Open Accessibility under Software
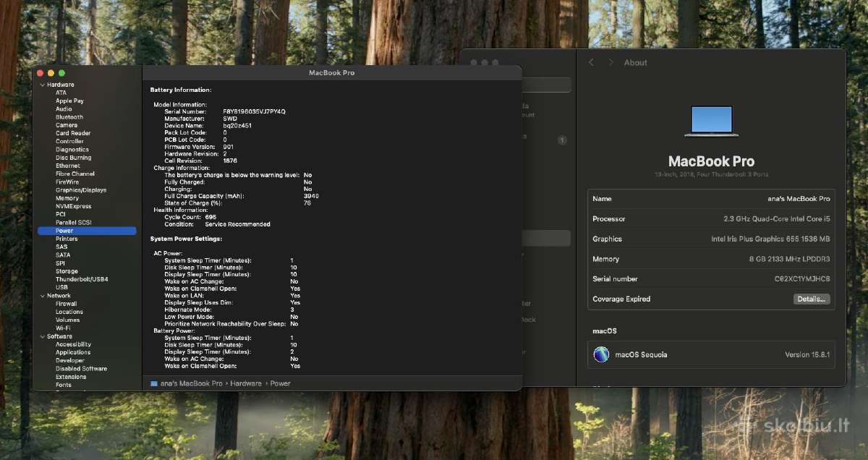 (x=73, y=344)
